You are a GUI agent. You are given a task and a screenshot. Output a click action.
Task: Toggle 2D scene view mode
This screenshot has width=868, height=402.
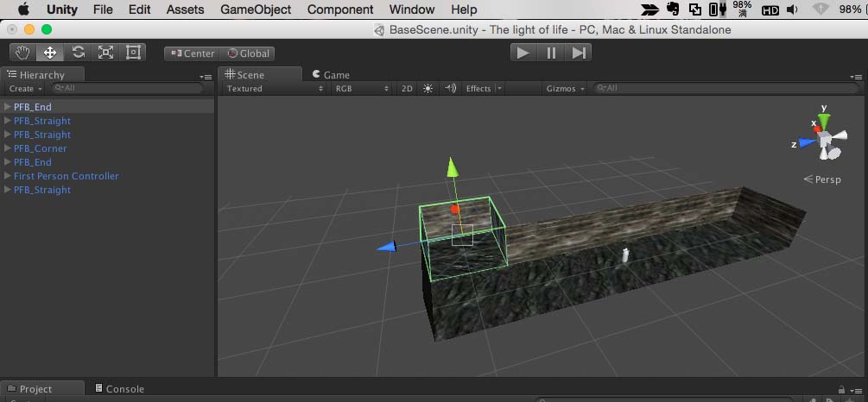407,89
